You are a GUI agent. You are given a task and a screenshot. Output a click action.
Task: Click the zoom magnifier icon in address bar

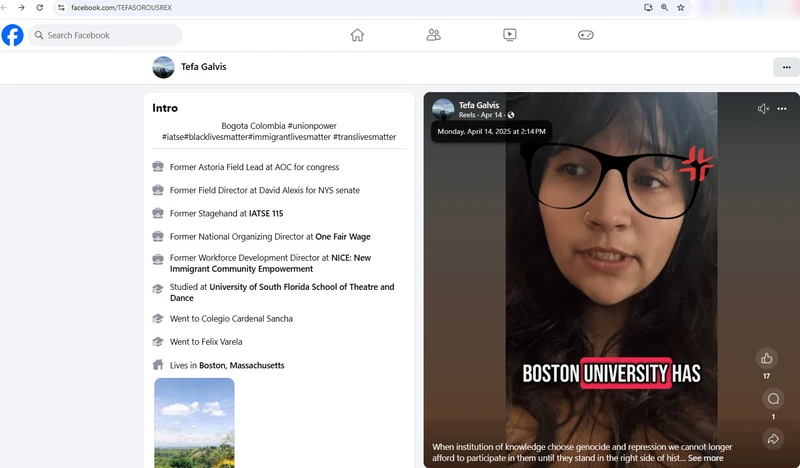pyautogui.click(x=664, y=8)
